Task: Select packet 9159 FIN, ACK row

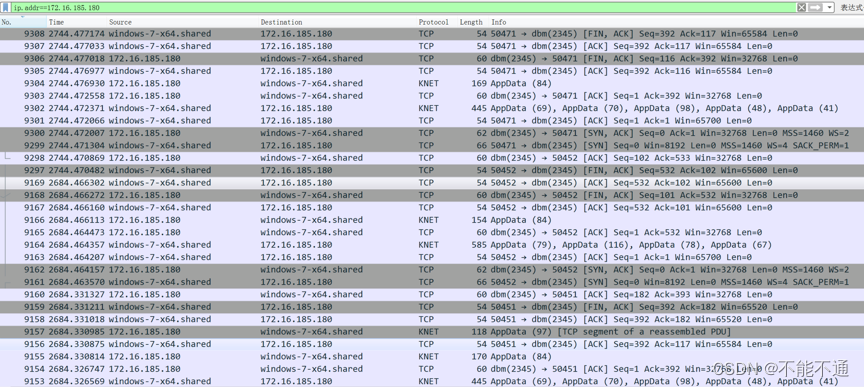Action: pyautogui.click(x=432, y=307)
